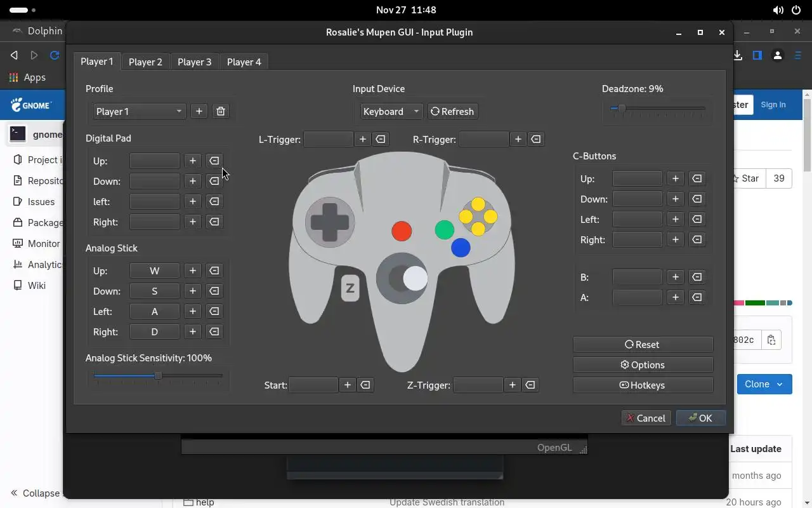Add binding for R-Trigger
This screenshot has width=812, height=508.
click(x=518, y=139)
